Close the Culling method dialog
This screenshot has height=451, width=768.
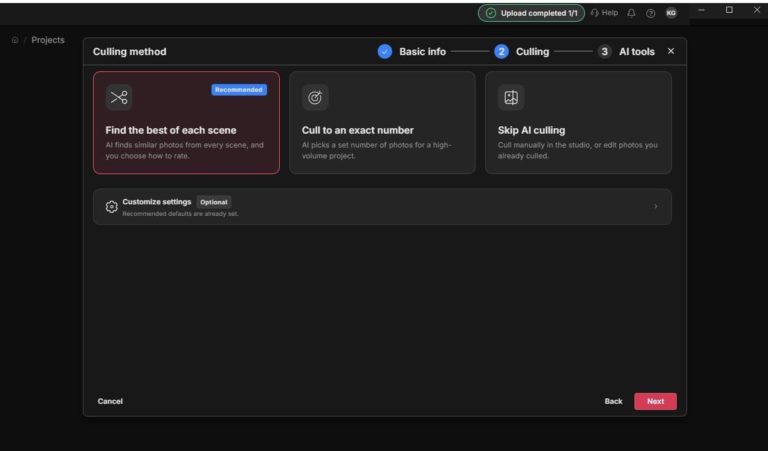click(x=671, y=51)
